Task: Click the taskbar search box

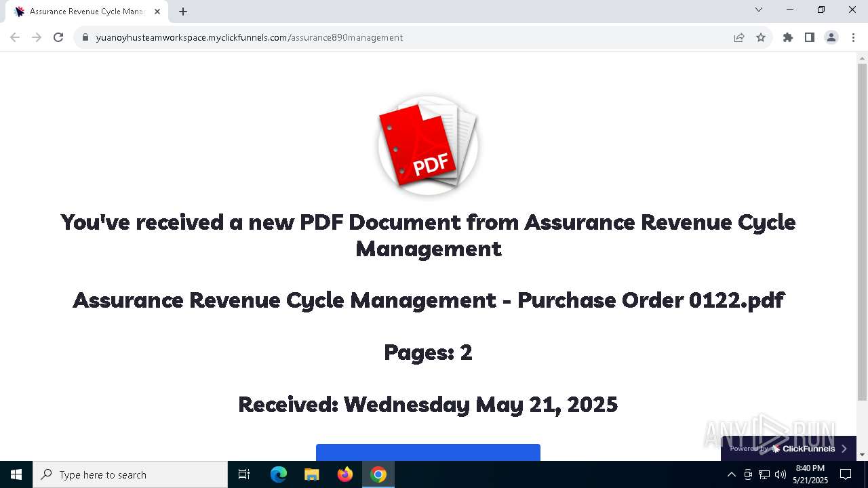Action: 130,474
